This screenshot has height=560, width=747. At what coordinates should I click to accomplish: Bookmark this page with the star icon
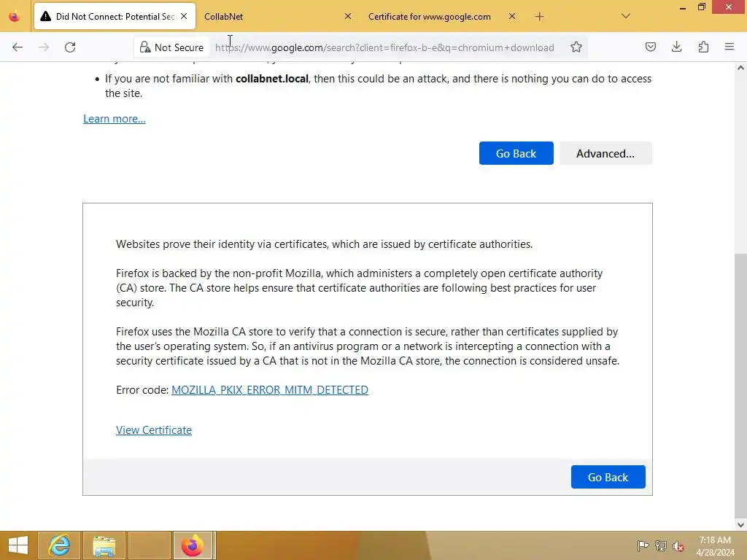coord(576,47)
